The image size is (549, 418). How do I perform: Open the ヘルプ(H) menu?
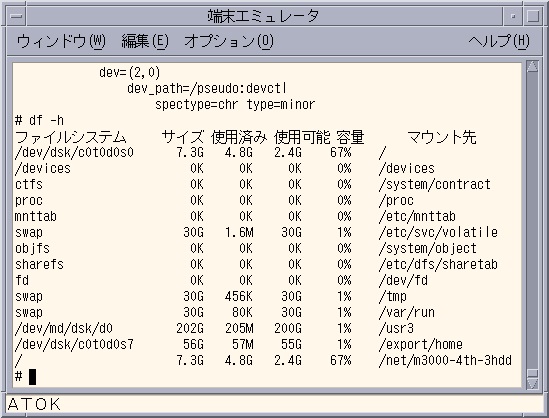click(499, 42)
